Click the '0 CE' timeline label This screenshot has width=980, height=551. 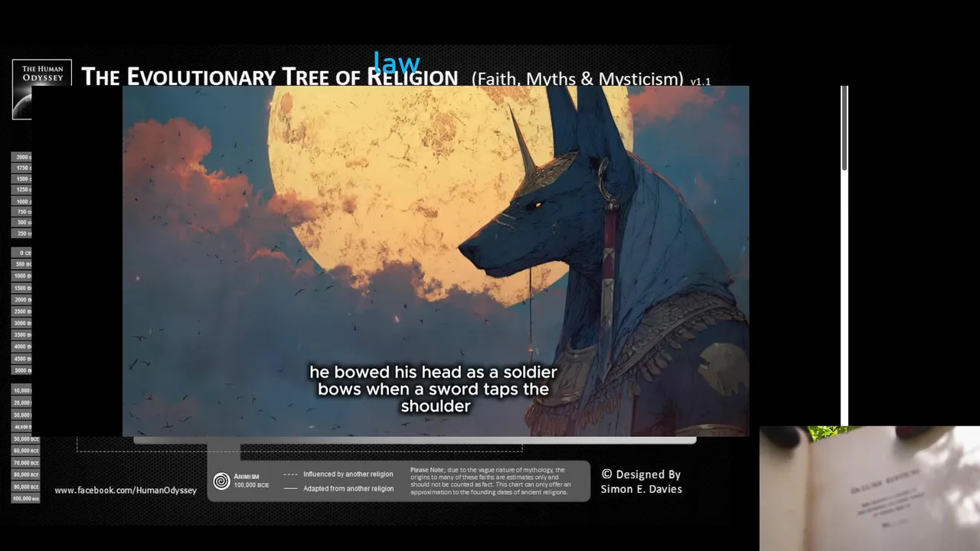[21, 253]
